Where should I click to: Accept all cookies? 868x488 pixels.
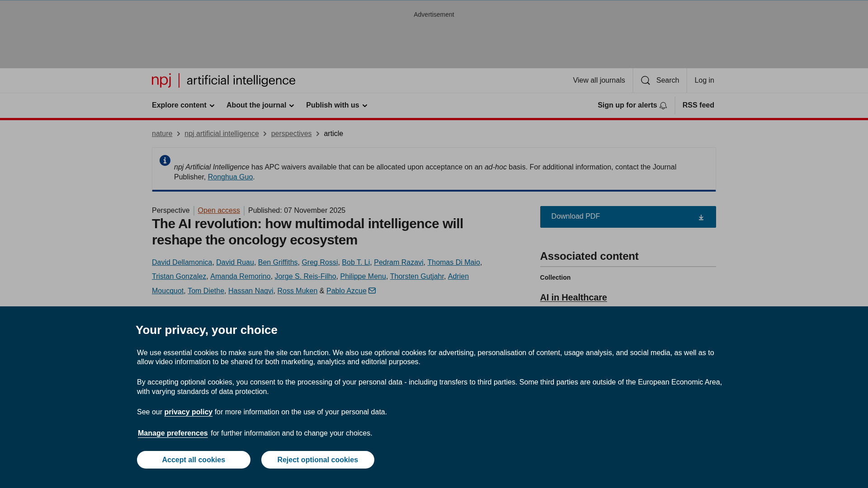point(193,460)
